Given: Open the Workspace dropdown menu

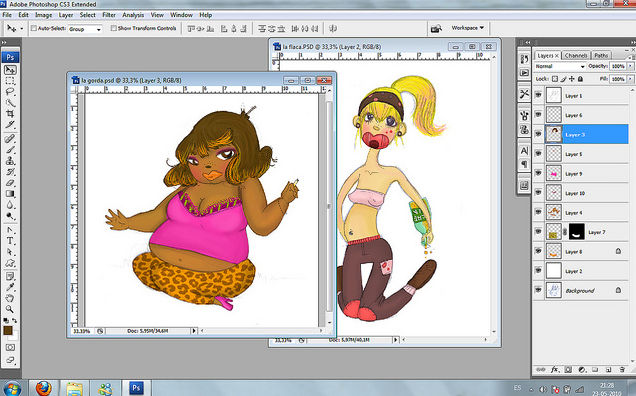Looking at the screenshot, I should 468,28.
